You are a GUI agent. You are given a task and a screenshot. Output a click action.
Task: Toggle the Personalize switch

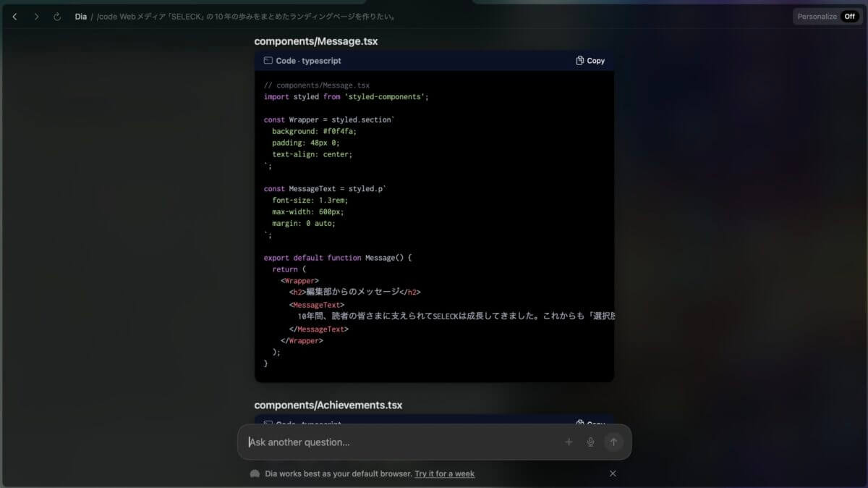[x=850, y=17]
